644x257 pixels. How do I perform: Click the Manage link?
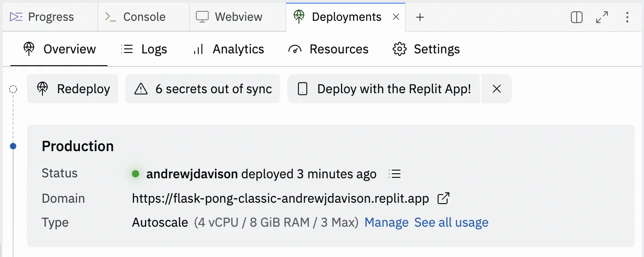[x=387, y=223]
